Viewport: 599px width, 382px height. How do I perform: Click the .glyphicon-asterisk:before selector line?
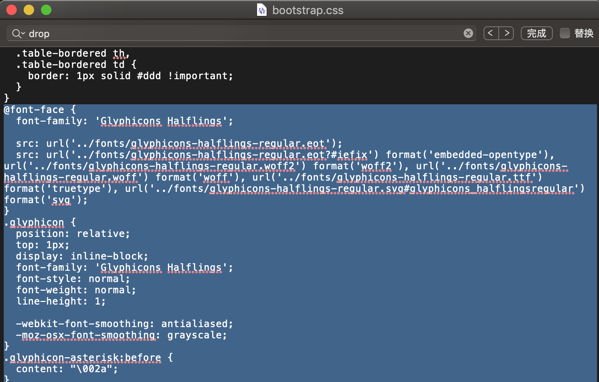[88, 358]
